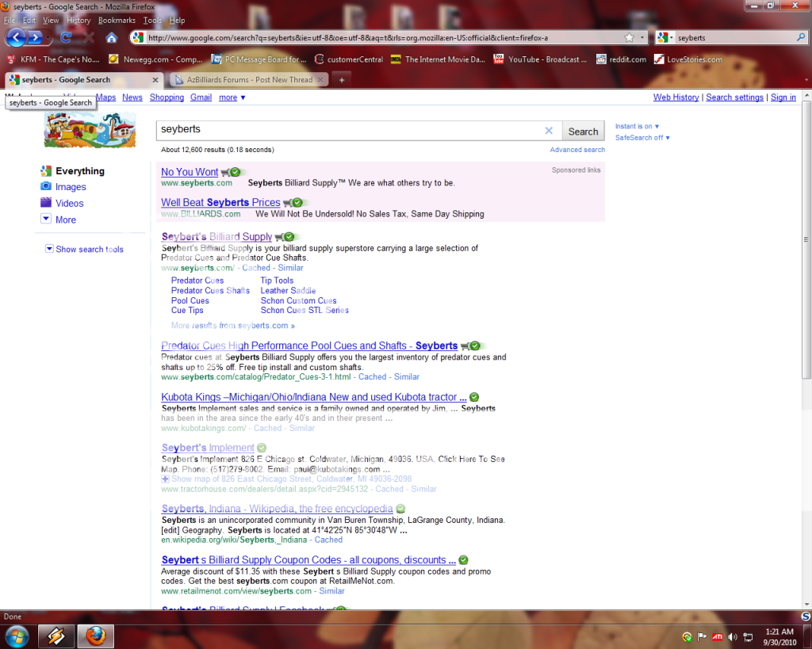This screenshot has width=812, height=649.
Task: Toggle the Instant is on setting
Action: click(637, 126)
